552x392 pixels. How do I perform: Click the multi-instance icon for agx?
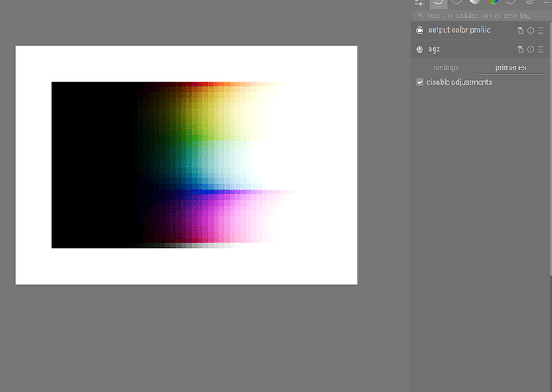pos(520,50)
